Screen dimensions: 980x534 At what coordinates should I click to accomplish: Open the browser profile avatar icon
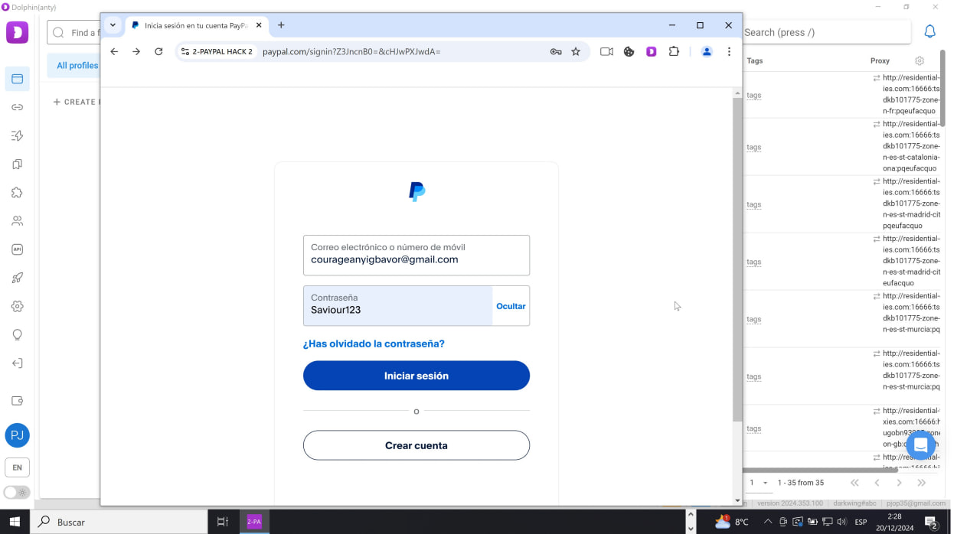[707, 51]
